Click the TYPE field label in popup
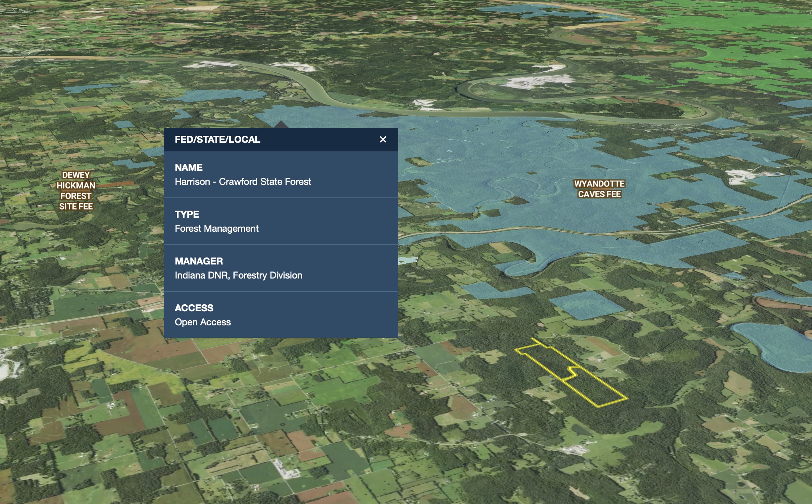The height and width of the screenshot is (504, 812). click(x=187, y=215)
